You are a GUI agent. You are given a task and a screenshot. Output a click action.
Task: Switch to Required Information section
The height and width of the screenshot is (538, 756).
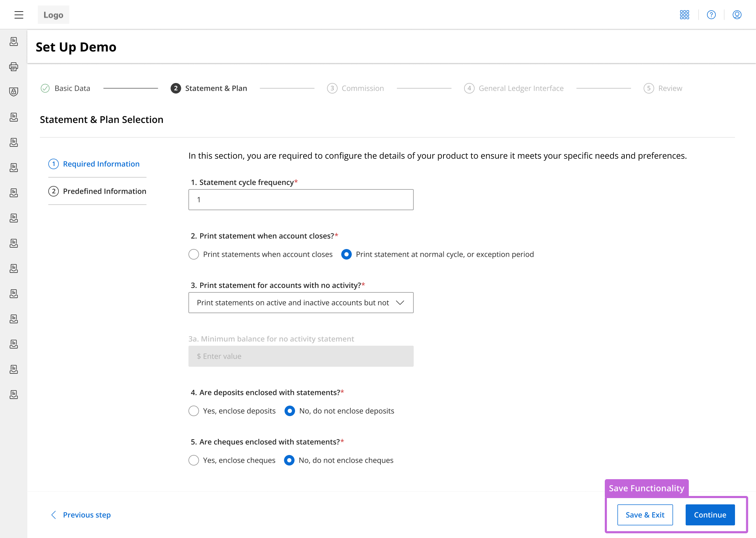[x=101, y=164]
